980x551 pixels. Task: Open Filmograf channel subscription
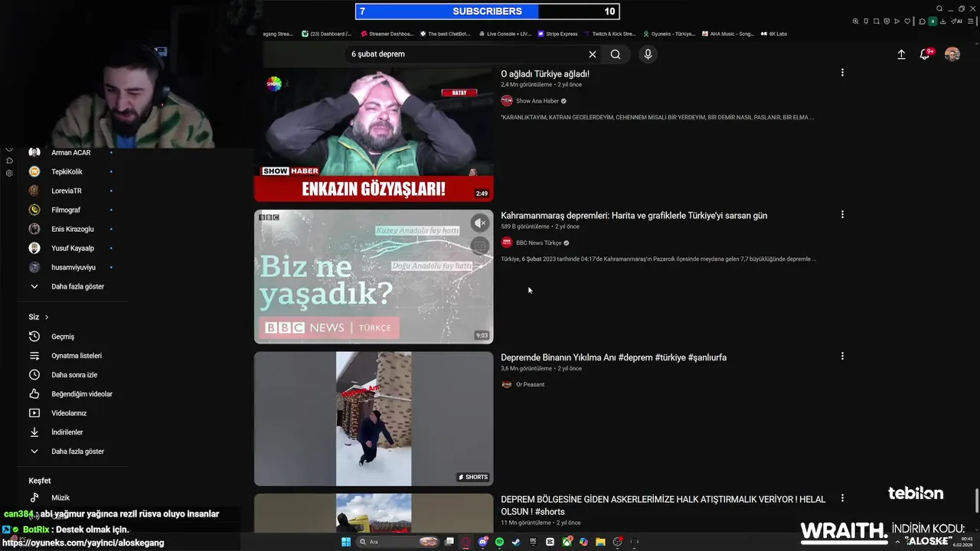67,210
